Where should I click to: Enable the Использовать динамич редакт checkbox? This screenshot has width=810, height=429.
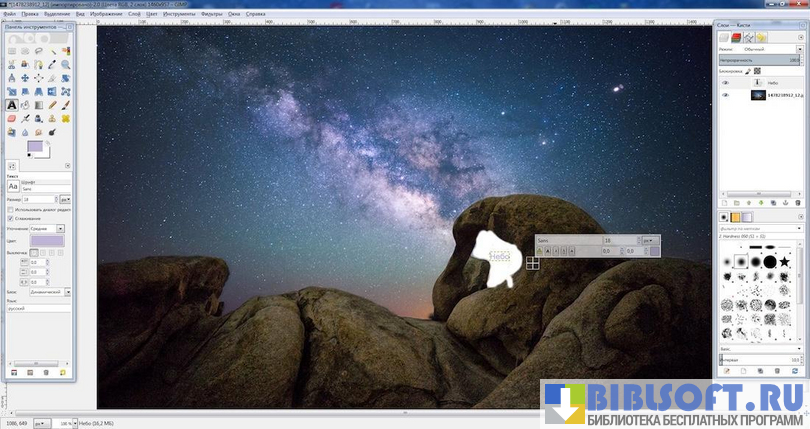(x=10, y=208)
